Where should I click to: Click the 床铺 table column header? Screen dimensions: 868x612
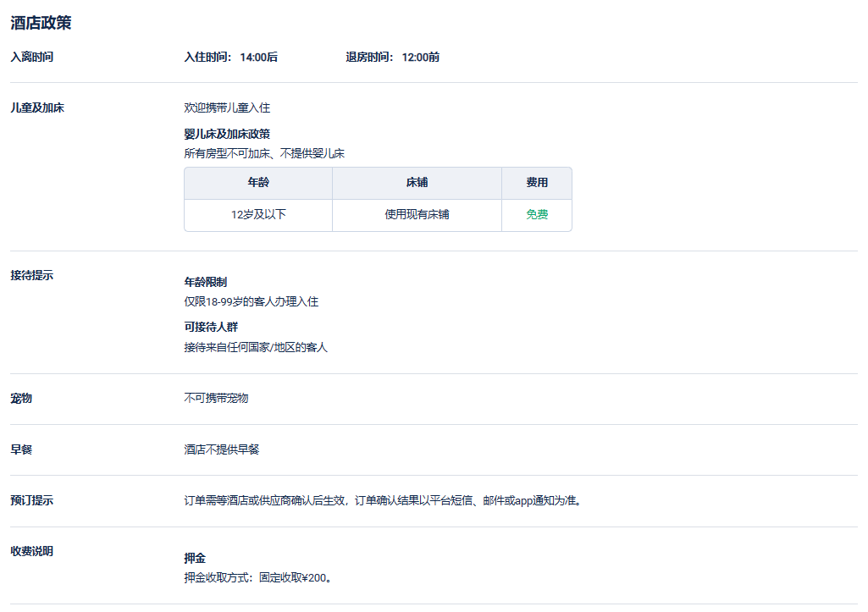(x=417, y=183)
